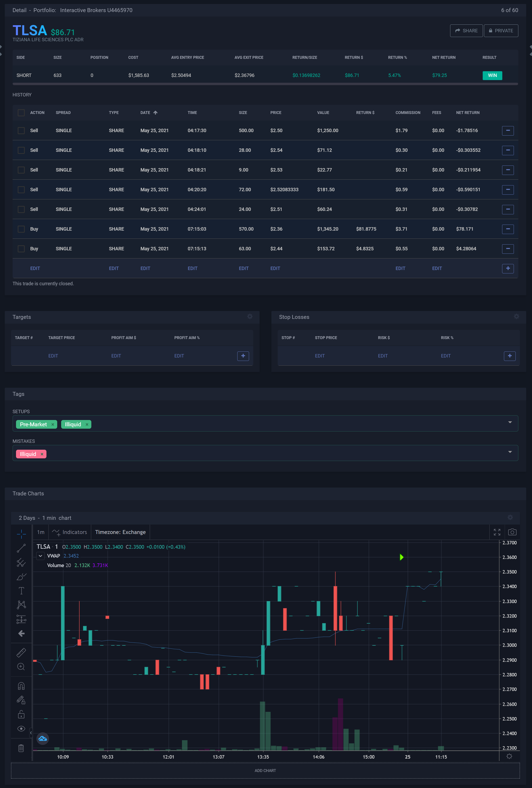Toggle the eye icon to hide drawings
Viewport: 532px width, 788px height.
[21, 729]
